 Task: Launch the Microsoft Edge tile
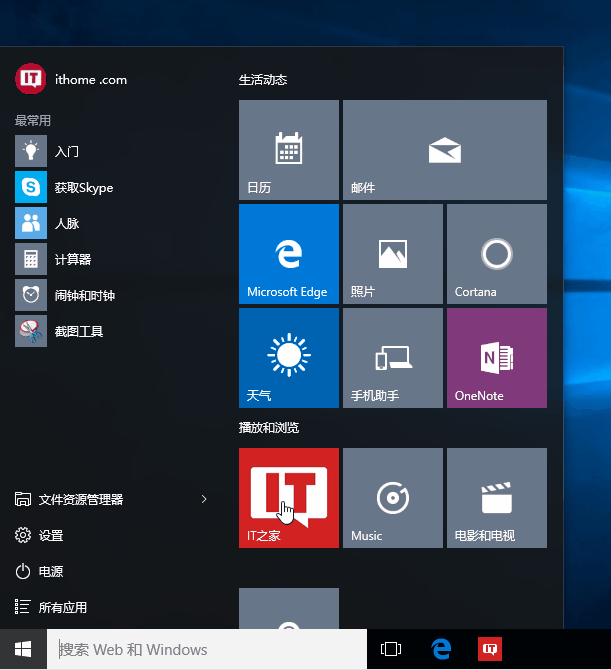pos(289,254)
